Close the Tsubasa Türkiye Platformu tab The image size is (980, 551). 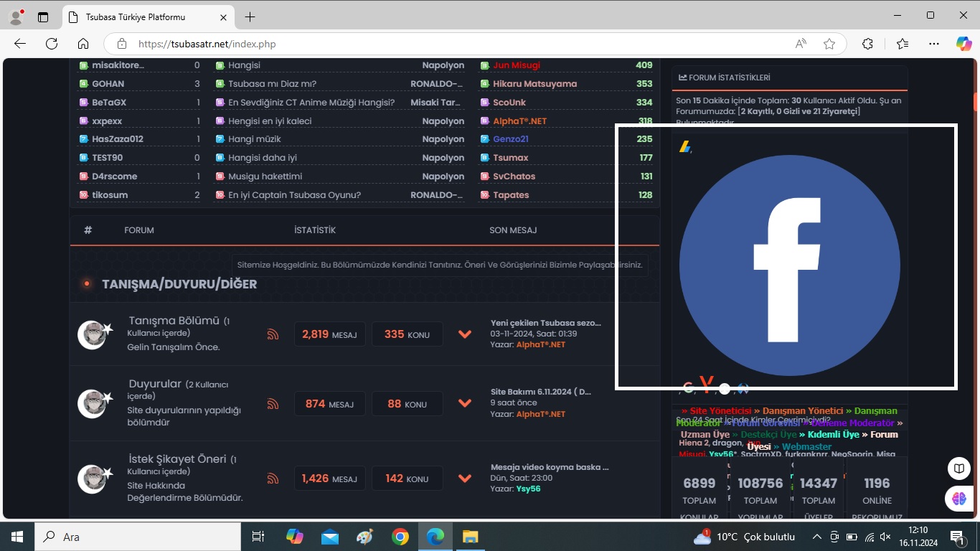(222, 17)
